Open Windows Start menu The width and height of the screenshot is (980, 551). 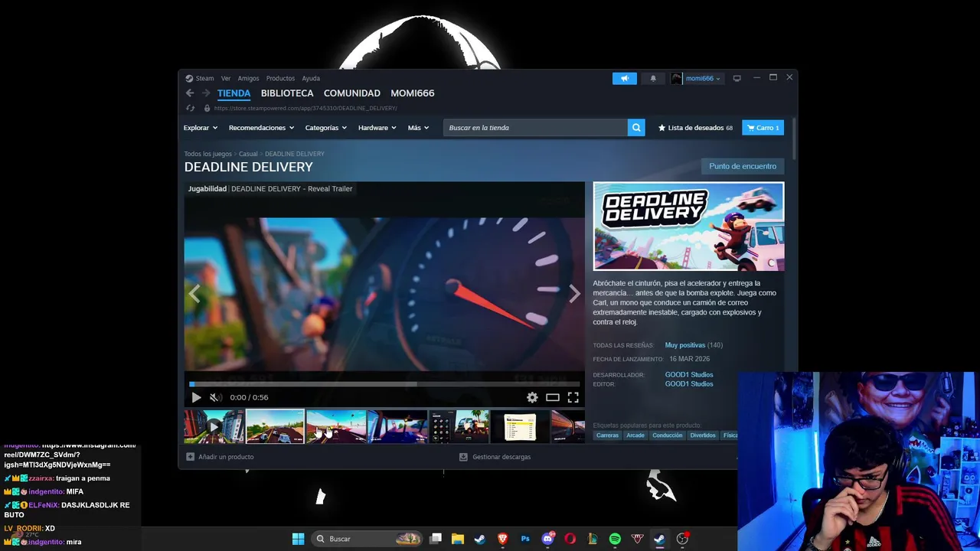(298, 539)
